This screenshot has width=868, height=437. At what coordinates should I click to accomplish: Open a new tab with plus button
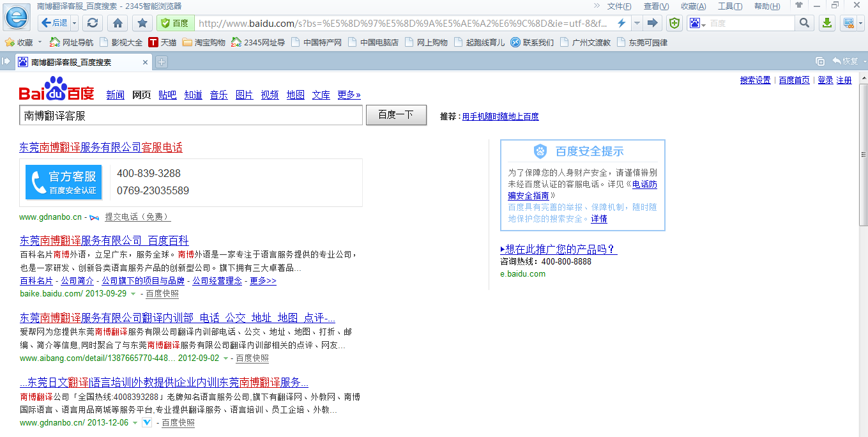click(x=162, y=62)
